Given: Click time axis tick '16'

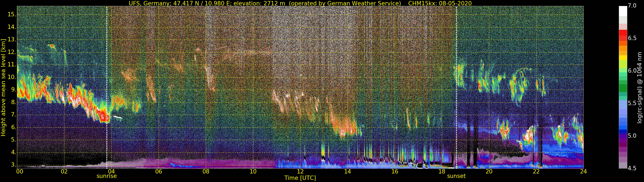Looking at the screenshot, I should (x=395, y=171).
